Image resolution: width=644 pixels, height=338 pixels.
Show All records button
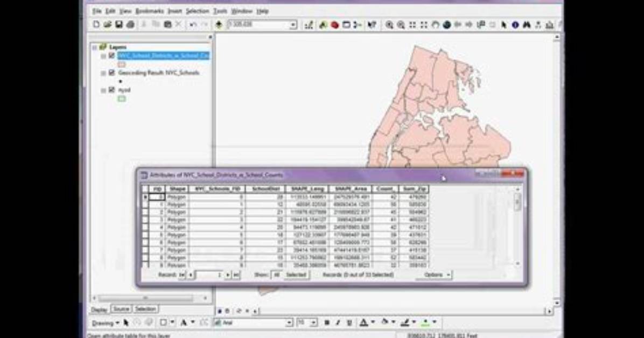276,274
